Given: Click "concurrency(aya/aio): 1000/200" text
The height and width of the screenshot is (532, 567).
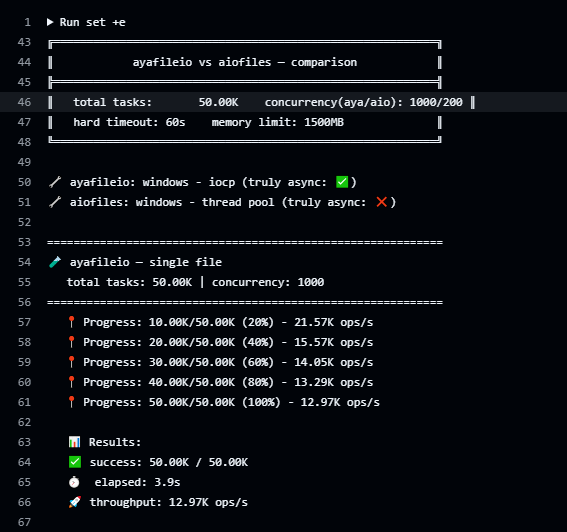Looking at the screenshot, I should click(x=363, y=103).
